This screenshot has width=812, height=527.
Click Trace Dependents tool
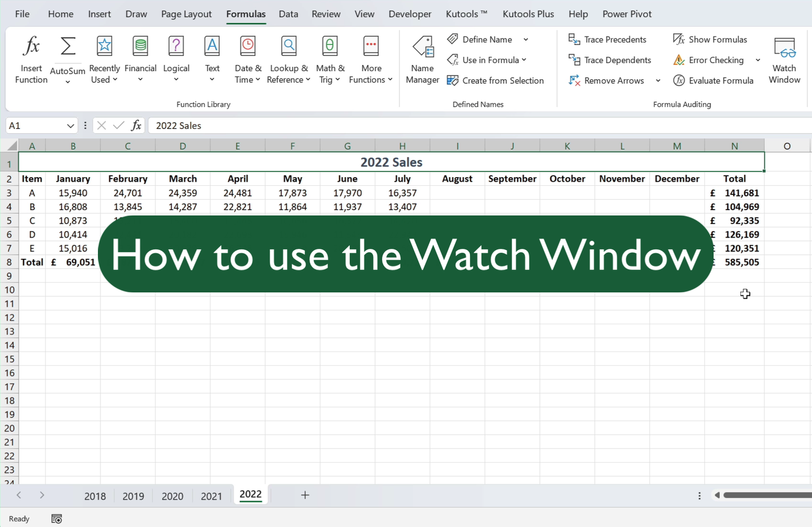[610, 60]
